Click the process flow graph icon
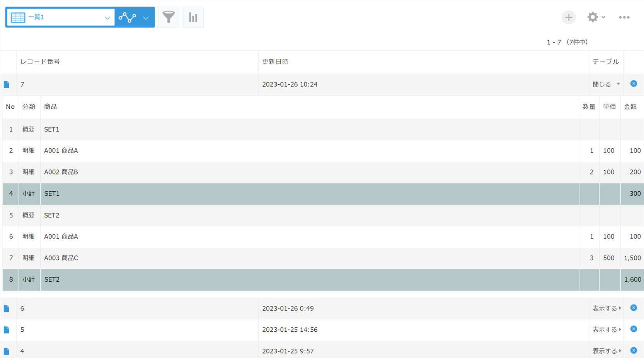 click(127, 17)
